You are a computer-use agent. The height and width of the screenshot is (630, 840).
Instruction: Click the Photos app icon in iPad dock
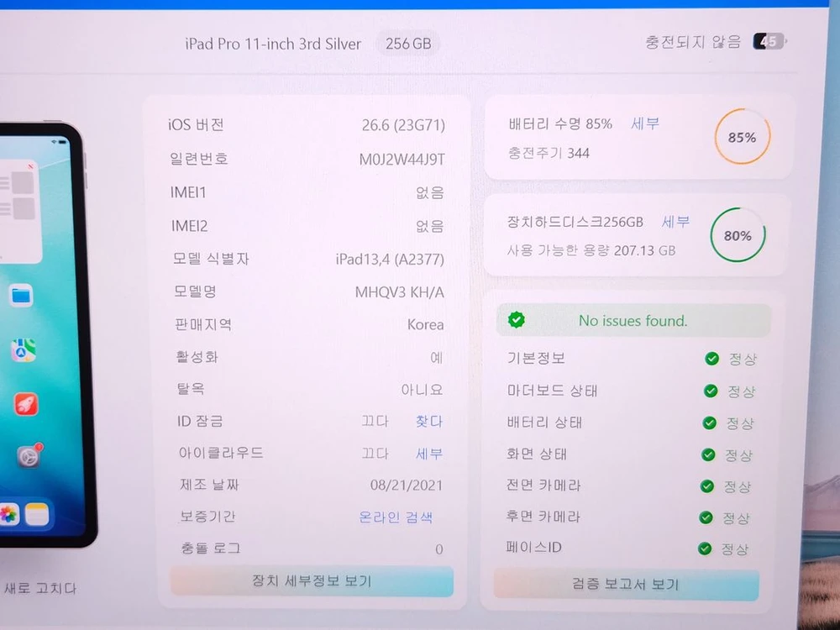pos(8,514)
